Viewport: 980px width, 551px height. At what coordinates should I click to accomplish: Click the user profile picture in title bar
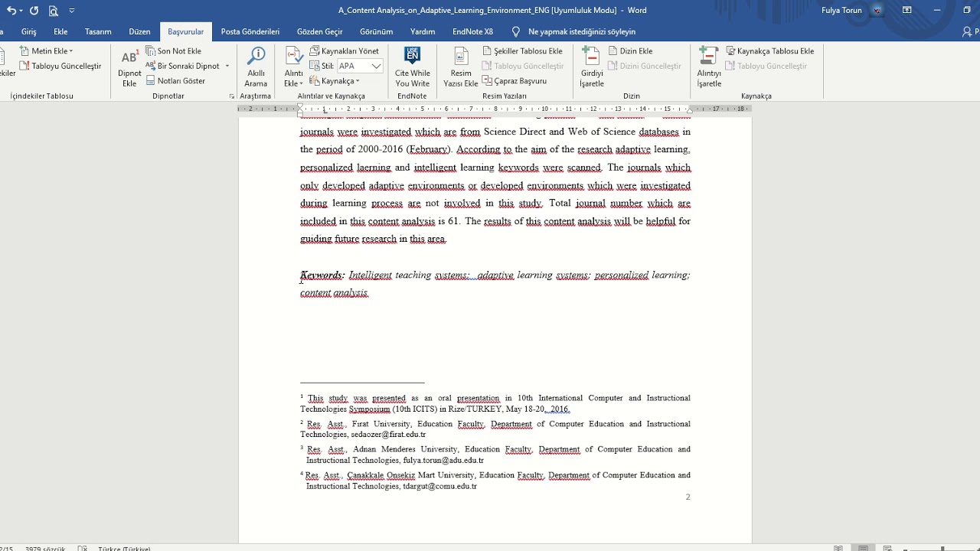[x=877, y=11]
